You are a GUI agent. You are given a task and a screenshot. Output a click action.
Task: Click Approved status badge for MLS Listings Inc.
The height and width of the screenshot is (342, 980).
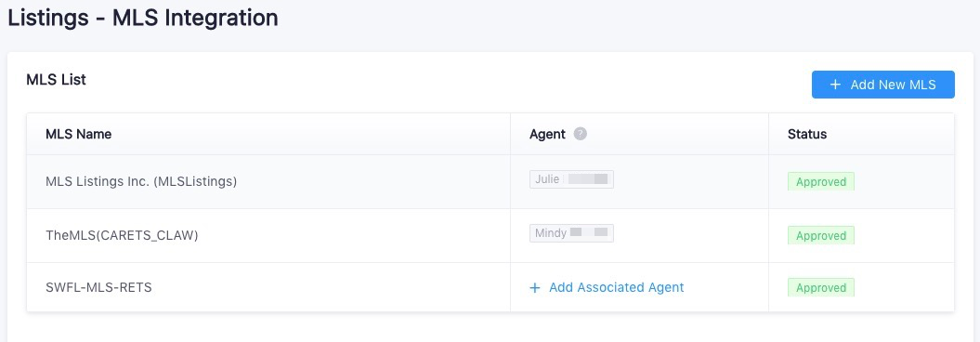[820, 182]
